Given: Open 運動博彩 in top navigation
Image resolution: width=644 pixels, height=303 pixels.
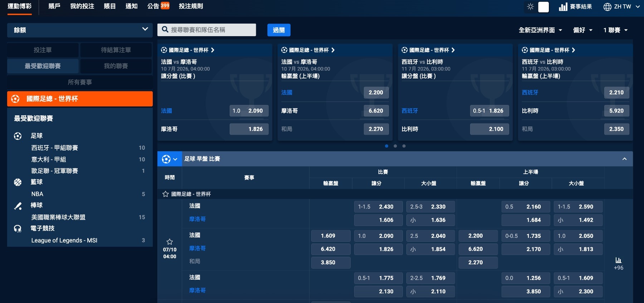Looking at the screenshot, I should coord(20,6).
